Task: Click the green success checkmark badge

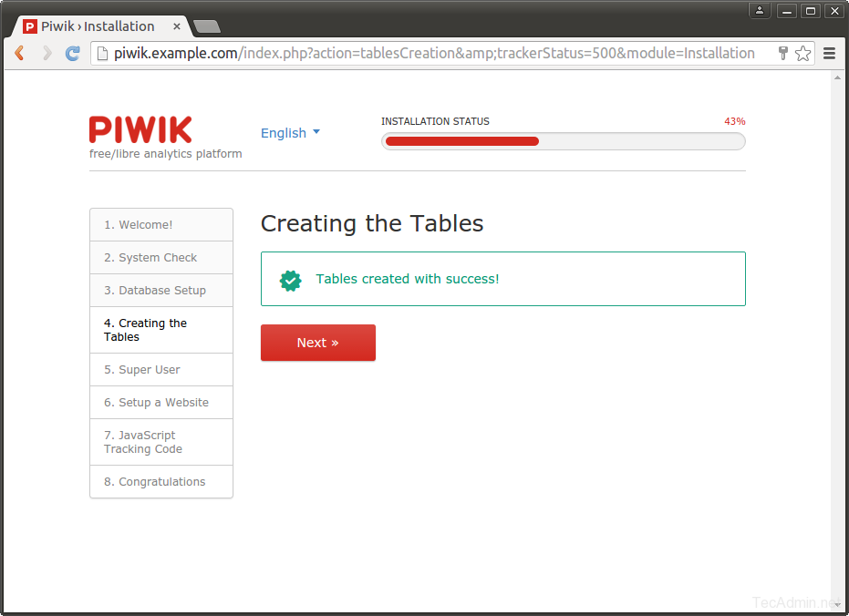Action: pyautogui.click(x=291, y=280)
